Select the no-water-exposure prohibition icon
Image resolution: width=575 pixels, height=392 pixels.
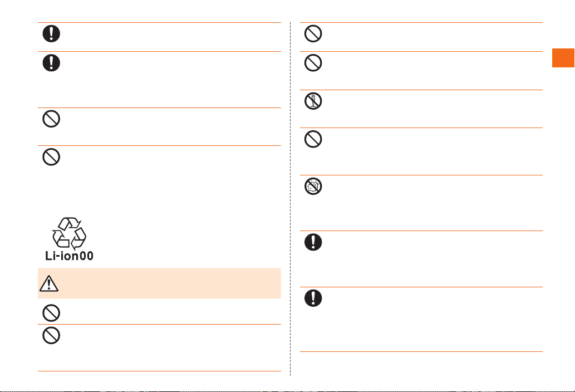(x=313, y=187)
